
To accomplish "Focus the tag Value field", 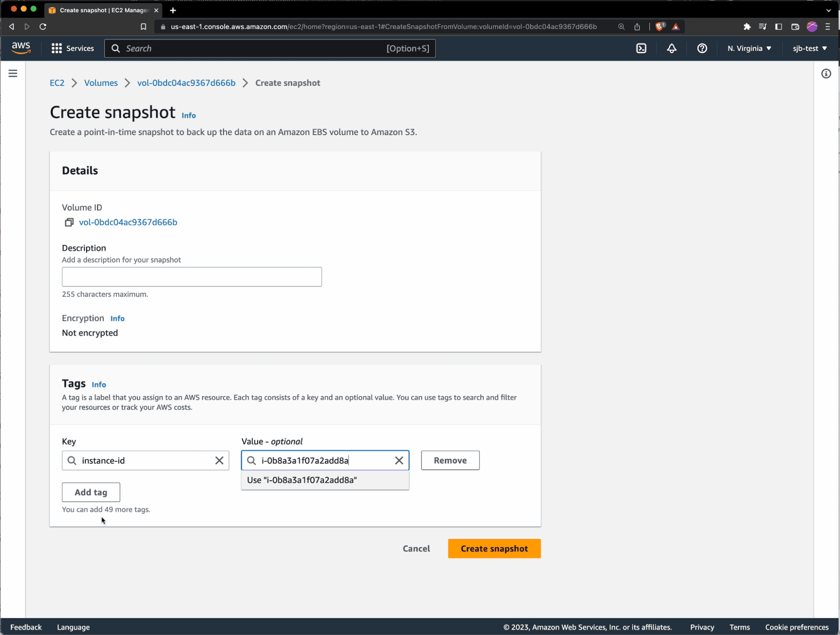I will (x=325, y=460).
